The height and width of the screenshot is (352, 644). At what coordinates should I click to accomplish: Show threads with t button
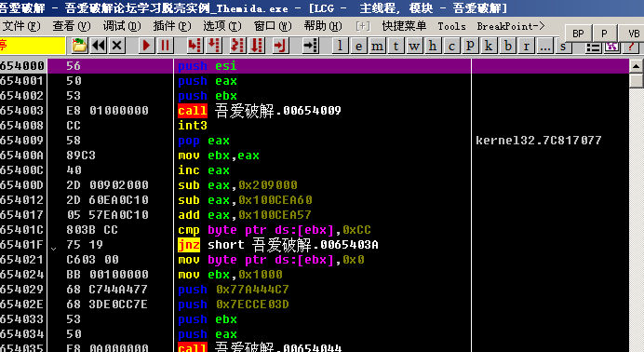coord(396,46)
